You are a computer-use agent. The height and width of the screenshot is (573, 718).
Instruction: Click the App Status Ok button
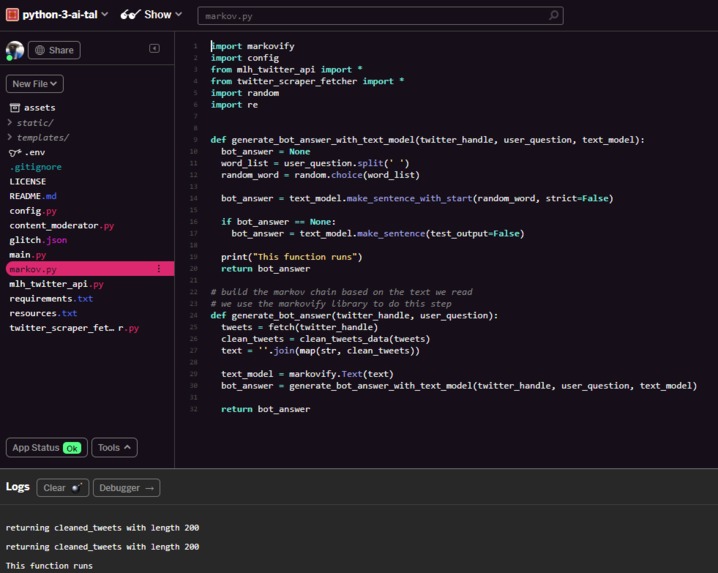(47, 447)
